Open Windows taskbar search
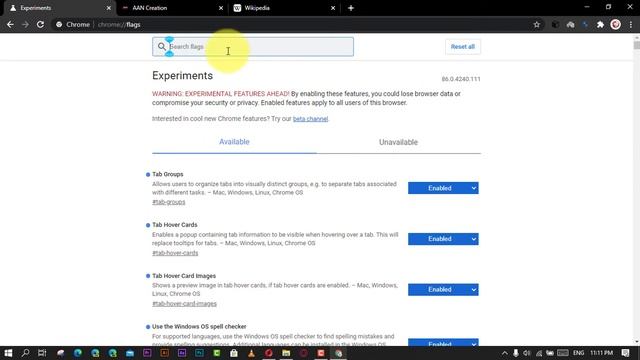The height and width of the screenshot is (360, 640). (25, 353)
